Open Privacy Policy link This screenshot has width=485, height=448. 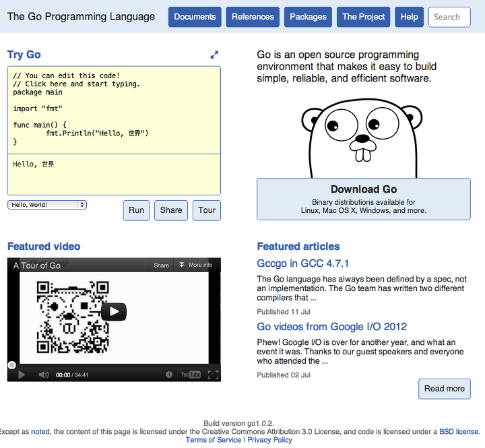point(269,440)
